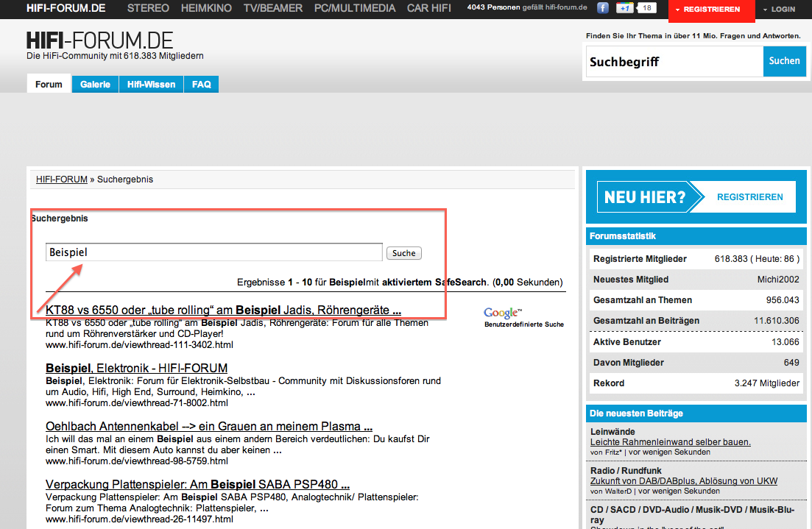The image size is (812, 529).
Task: Click the Facebook icon in top bar
Action: coord(602,8)
